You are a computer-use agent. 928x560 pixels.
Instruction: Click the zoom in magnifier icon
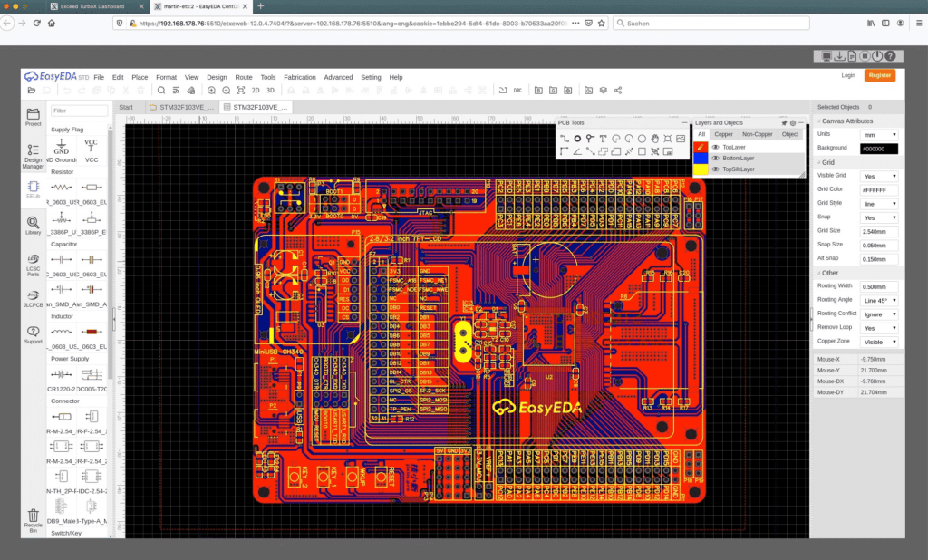pyautogui.click(x=212, y=91)
